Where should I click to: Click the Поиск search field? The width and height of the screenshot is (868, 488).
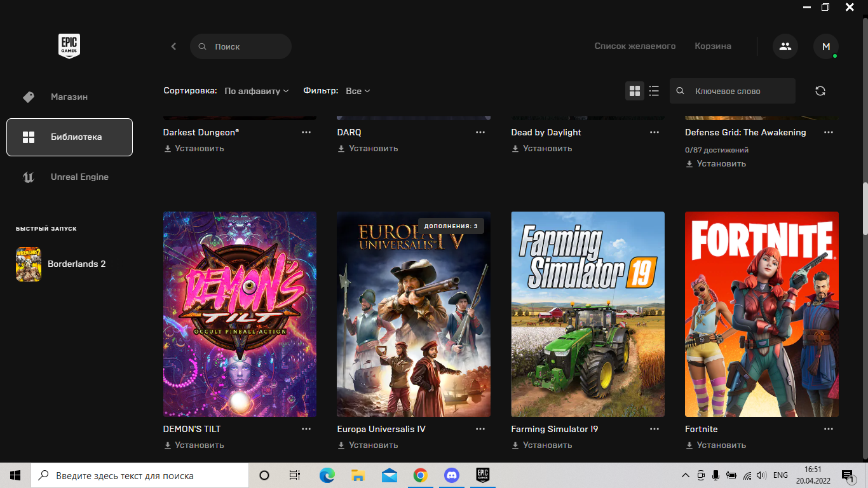(241, 46)
